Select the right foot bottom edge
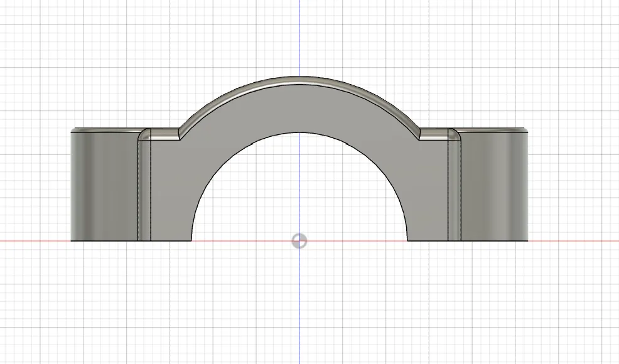This screenshot has width=619, height=364. pos(468,241)
